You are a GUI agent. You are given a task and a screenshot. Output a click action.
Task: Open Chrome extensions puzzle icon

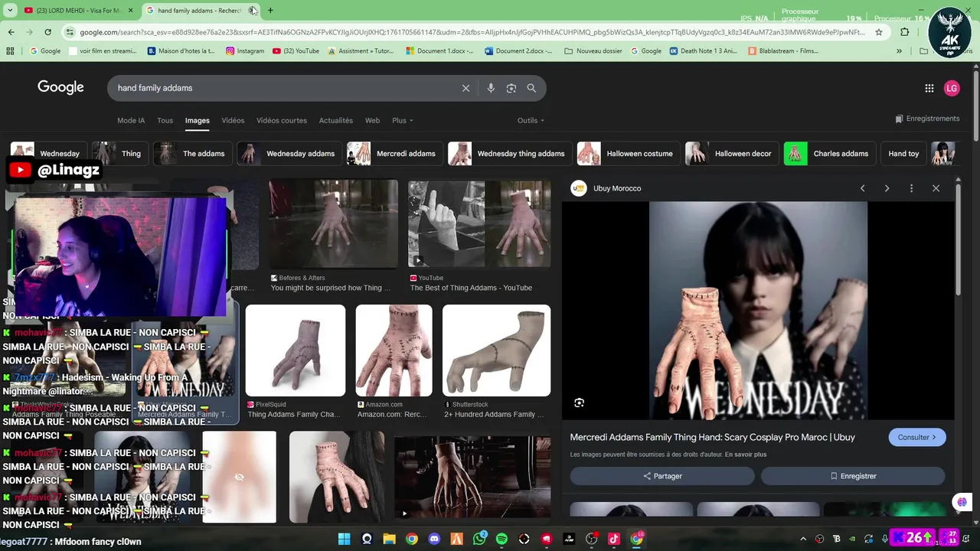coord(905,32)
